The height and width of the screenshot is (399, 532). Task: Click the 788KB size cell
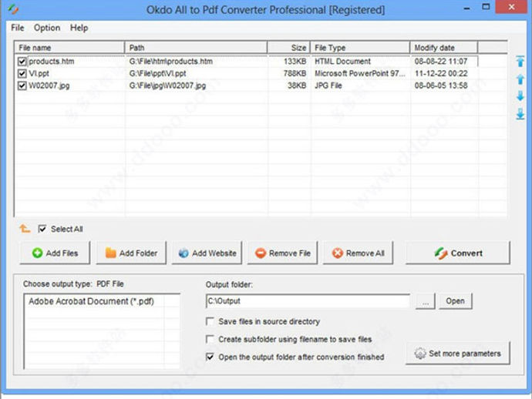tap(295, 74)
